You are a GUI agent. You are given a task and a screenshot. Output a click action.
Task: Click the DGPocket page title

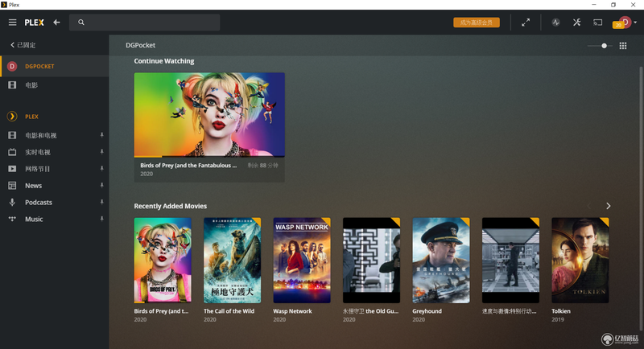(140, 45)
